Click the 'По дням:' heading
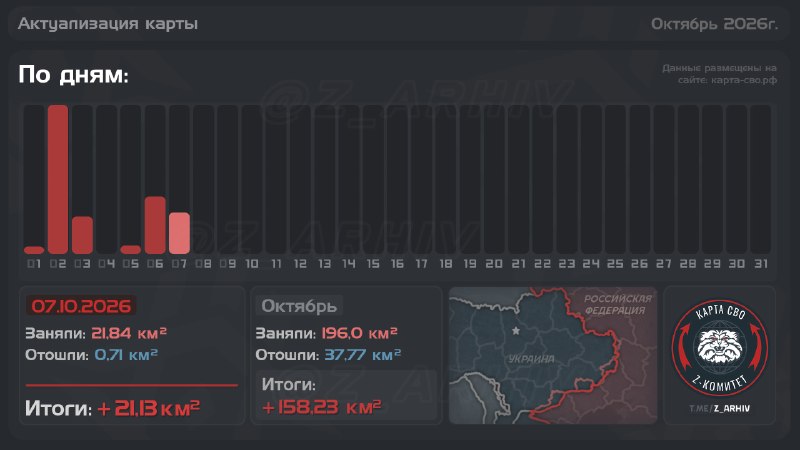 (x=73, y=74)
